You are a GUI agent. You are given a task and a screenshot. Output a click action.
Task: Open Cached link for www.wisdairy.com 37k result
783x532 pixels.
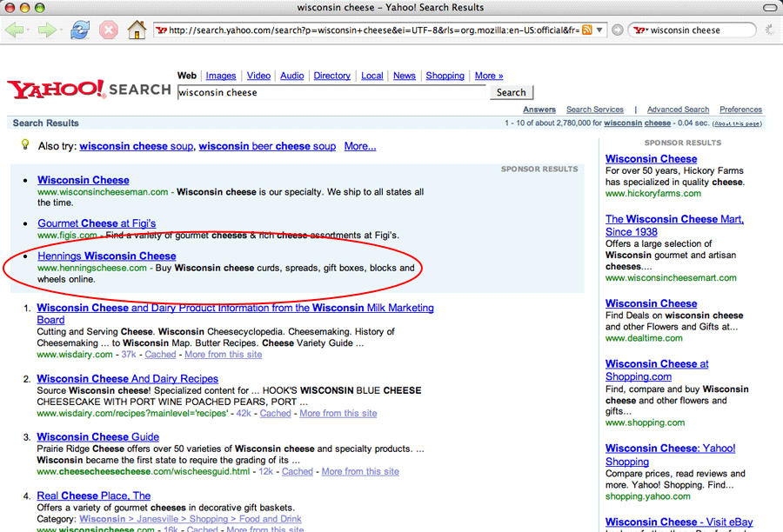pyautogui.click(x=160, y=355)
